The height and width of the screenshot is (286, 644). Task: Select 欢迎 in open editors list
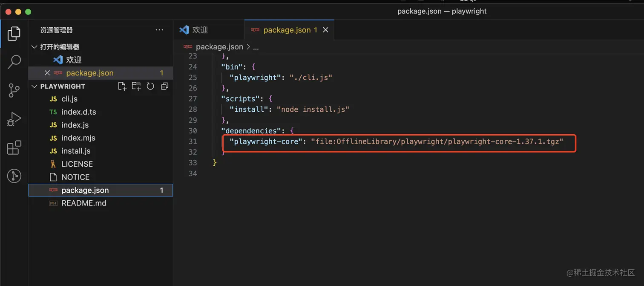(101, 60)
